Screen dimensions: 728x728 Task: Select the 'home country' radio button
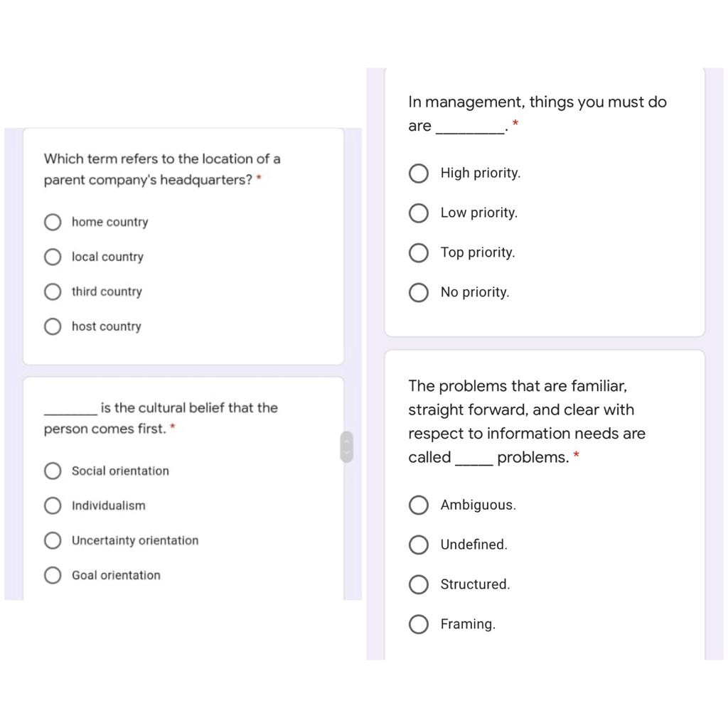[x=53, y=222]
